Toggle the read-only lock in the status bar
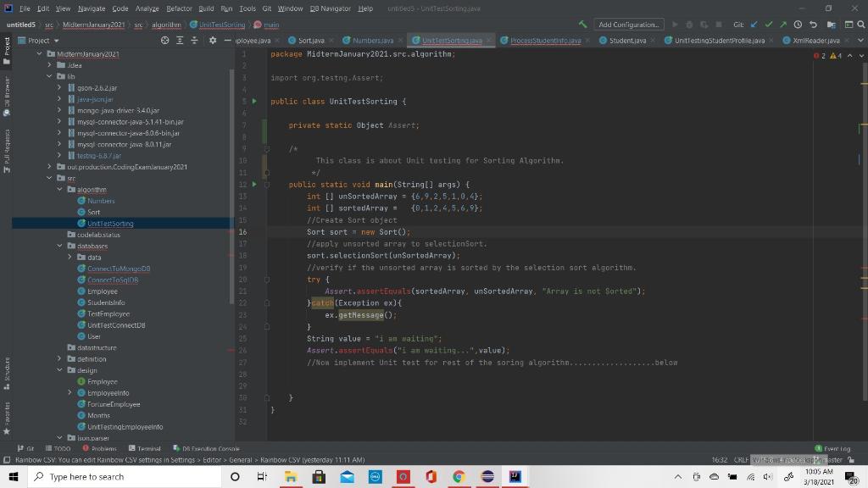 (x=851, y=459)
